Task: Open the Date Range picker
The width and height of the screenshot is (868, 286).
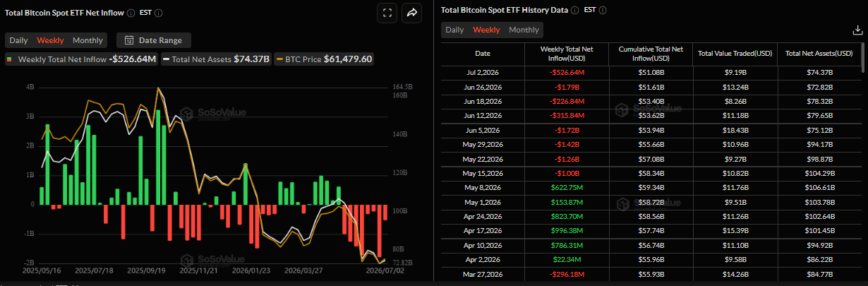Action: (x=153, y=40)
